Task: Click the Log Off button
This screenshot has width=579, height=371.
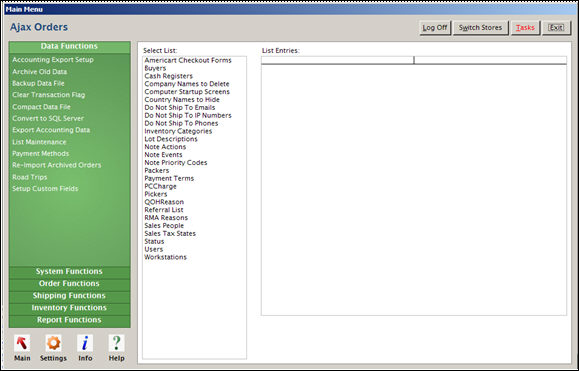Action: (x=435, y=28)
